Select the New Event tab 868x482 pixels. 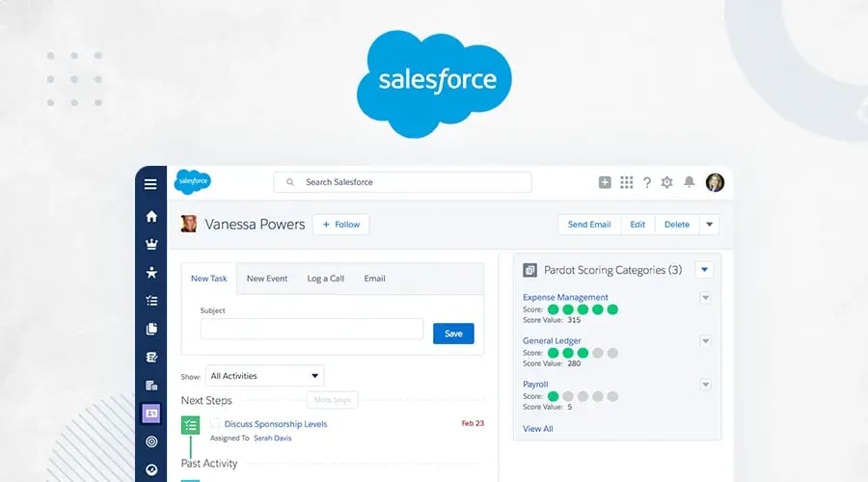tap(267, 279)
